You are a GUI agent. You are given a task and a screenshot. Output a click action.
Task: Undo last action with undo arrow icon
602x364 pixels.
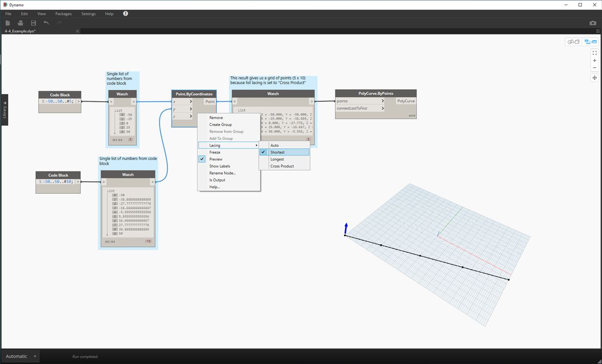pos(45,23)
